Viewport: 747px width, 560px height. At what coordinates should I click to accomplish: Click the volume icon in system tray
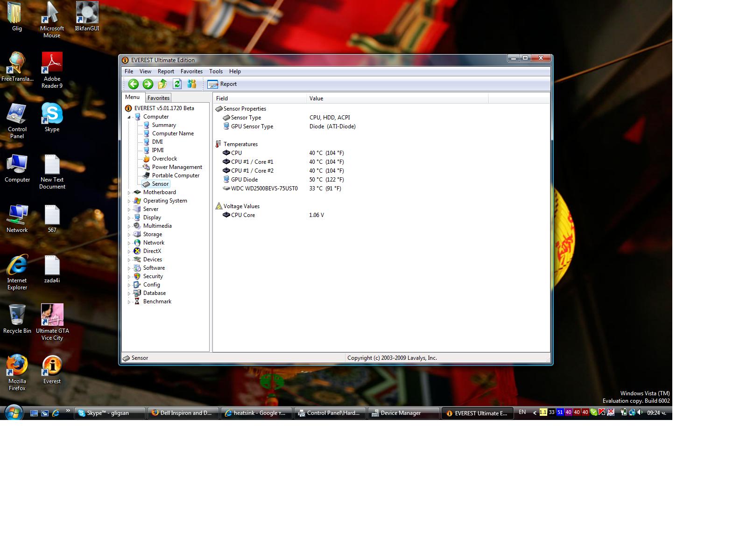(640, 413)
